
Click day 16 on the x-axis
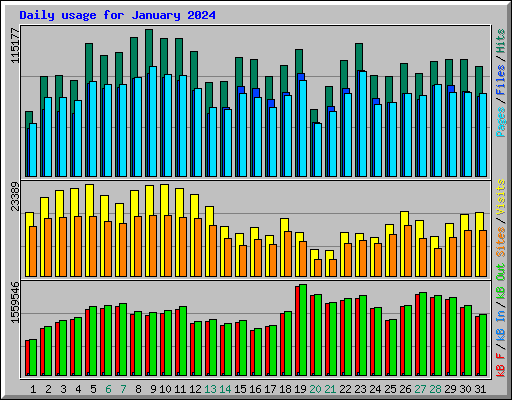(x=255, y=389)
